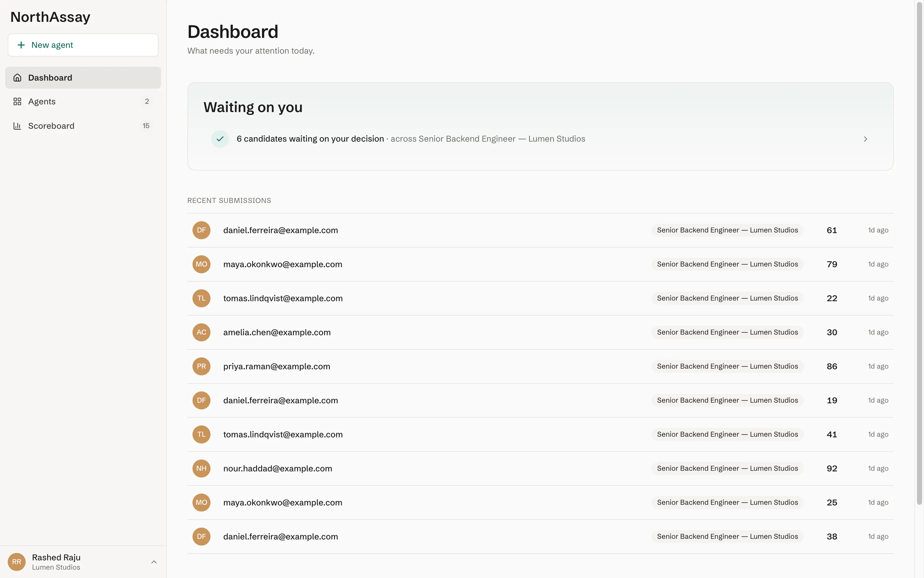Viewport: 924px width, 578px height.
Task: Click the Lumen Studios label under Rashed Raju
Action: (x=56, y=567)
